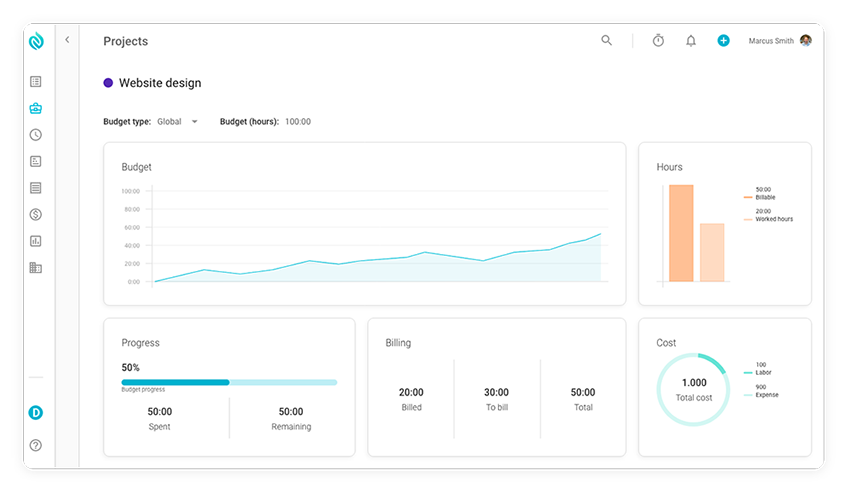Open the help question mark icon
This screenshot has width=850, height=493.
point(36,445)
